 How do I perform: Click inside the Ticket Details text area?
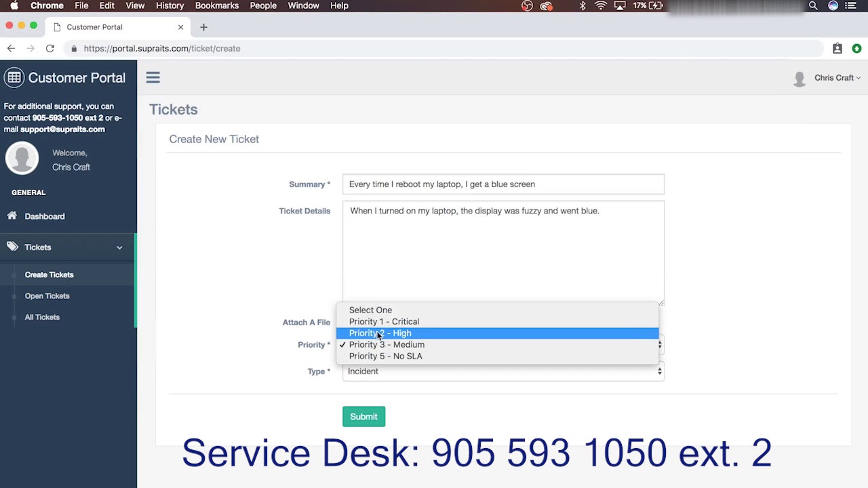503,253
